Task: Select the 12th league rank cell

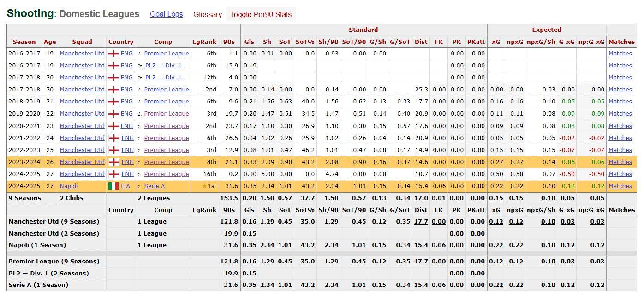Action: click(210, 78)
